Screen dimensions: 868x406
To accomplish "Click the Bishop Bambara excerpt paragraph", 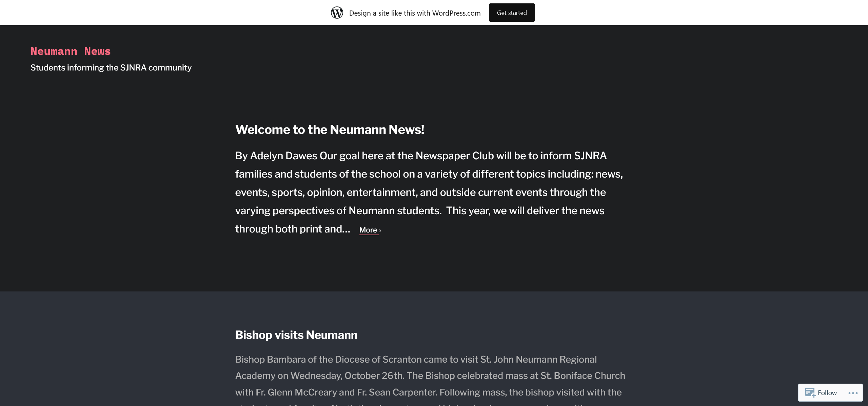I will pos(416,359).
